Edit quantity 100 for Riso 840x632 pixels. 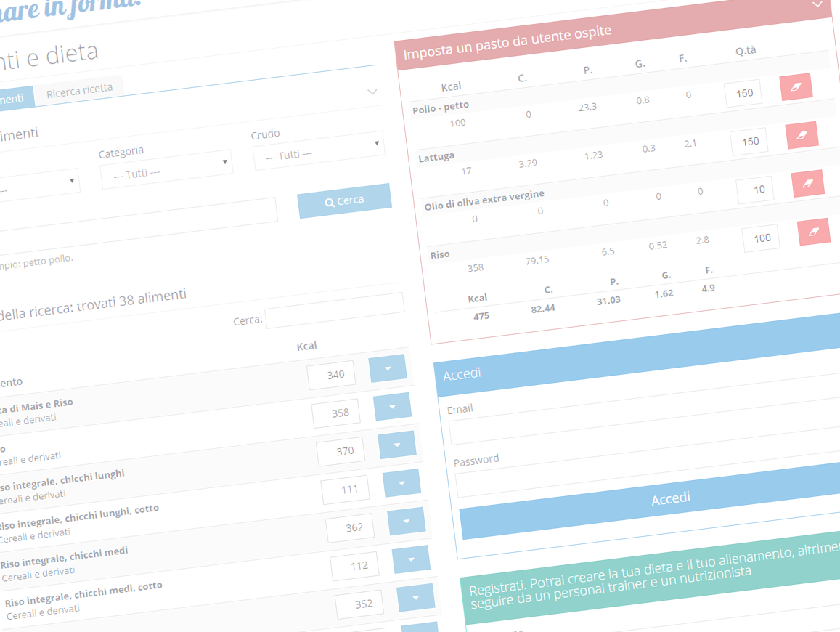pos(762,238)
